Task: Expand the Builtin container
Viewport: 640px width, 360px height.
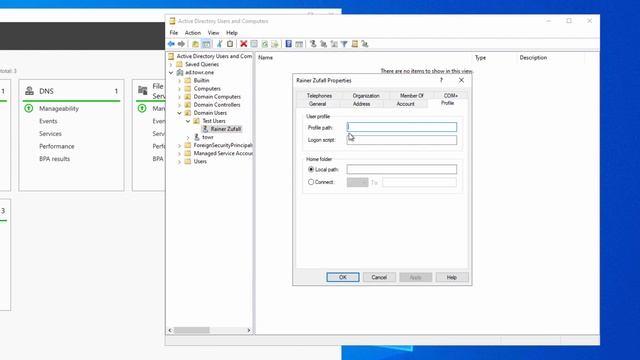Action: [179, 81]
